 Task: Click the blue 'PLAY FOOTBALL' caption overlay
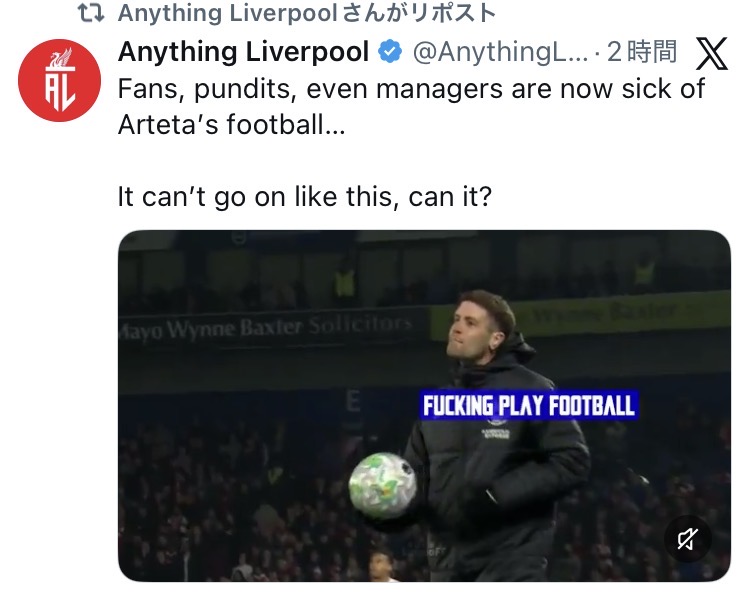point(528,405)
